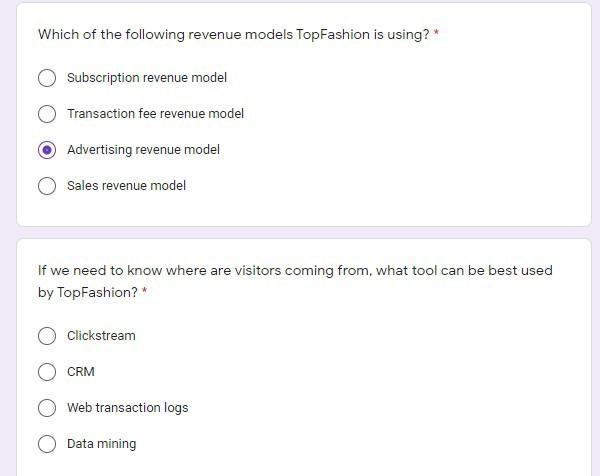600x476 pixels.
Task: Pick the Data mining radio button
Action: pyautogui.click(x=47, y=443)
